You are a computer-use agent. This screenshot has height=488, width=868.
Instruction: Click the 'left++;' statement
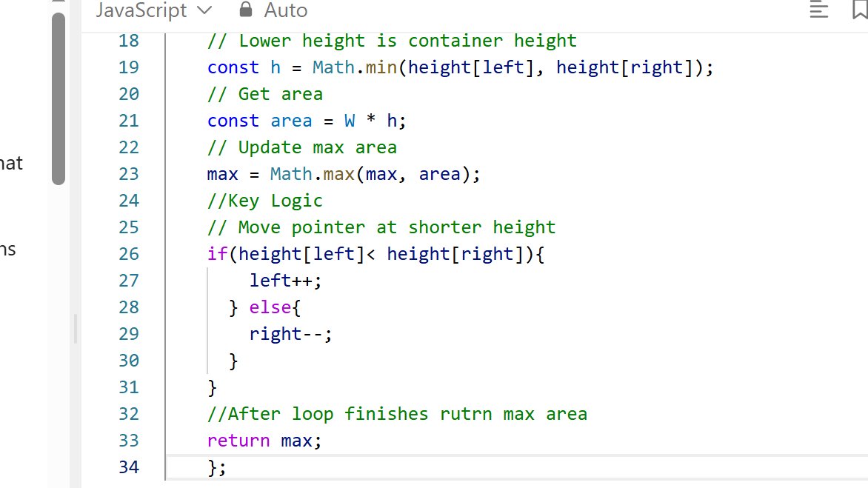[x=285, y=281]
